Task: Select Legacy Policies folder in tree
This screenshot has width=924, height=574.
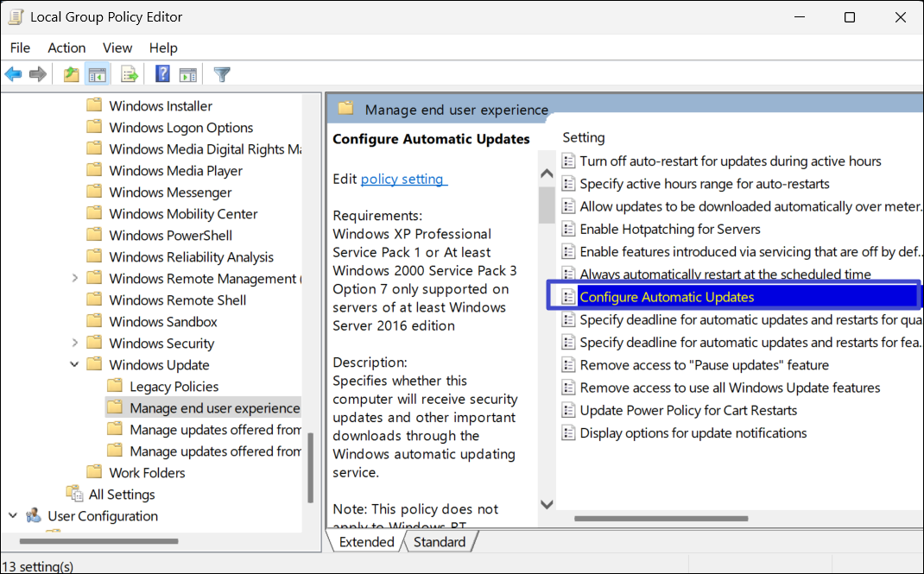Action: click(x=174, y=387)
